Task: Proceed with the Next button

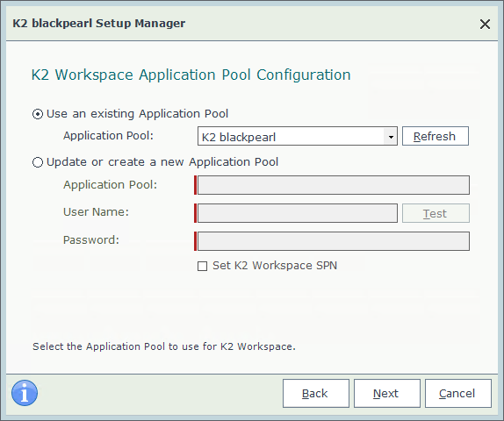Action: coord(387,394)
